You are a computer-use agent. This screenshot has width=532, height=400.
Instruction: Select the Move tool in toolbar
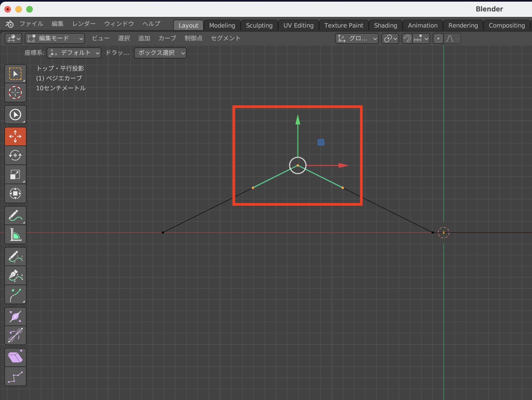(x=15, y=136)
